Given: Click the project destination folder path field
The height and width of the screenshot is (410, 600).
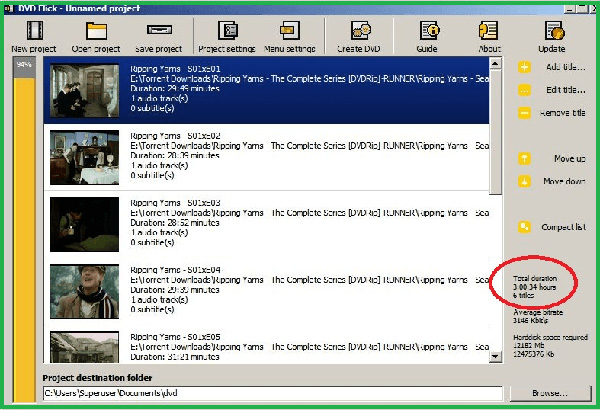Looking at the screenshot, I should (x=272, y=393).
